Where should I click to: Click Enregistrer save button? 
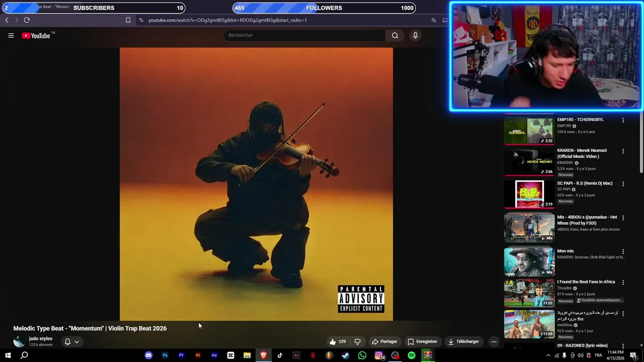click(x=422, y=341)
